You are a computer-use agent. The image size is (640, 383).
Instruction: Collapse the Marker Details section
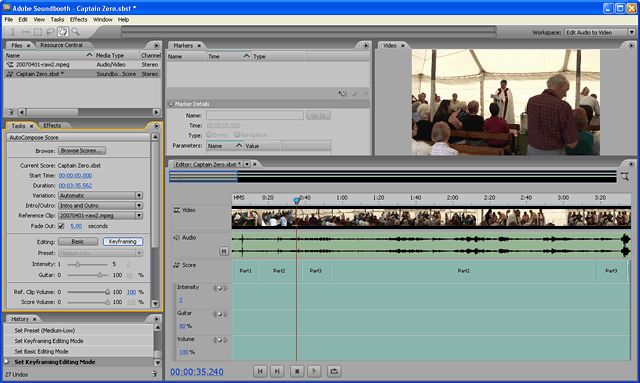[171, 104]
